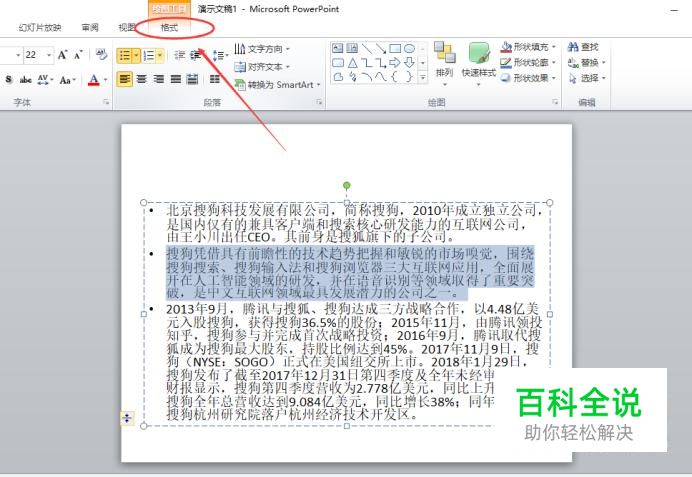Apply distributed alignment to the paragraph
The height and width of the screenshot is (477, 692).
[192, 79]
